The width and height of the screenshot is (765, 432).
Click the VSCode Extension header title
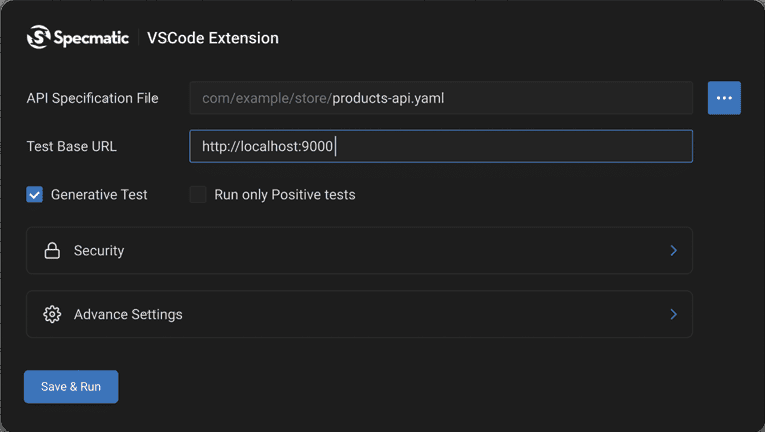tap(213, 38)
